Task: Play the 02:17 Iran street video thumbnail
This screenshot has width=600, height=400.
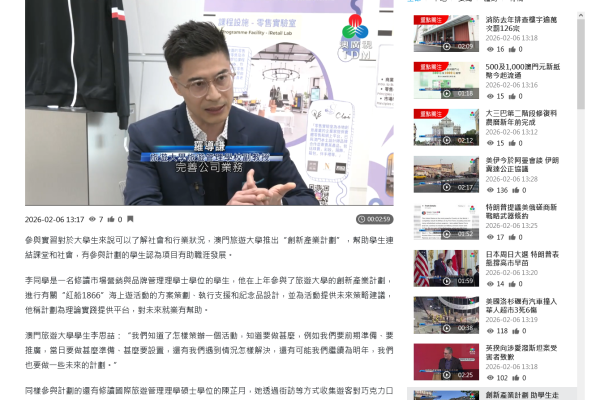Action: tap(446, 175)
